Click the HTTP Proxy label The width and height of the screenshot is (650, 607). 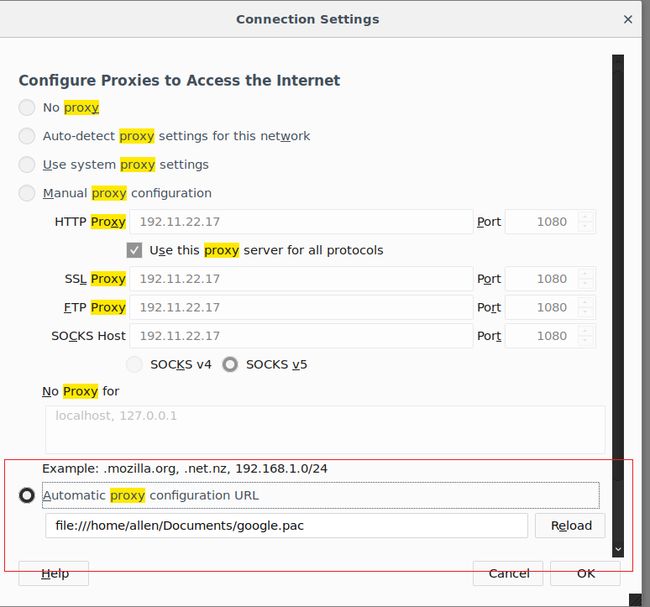pos(90,222)
